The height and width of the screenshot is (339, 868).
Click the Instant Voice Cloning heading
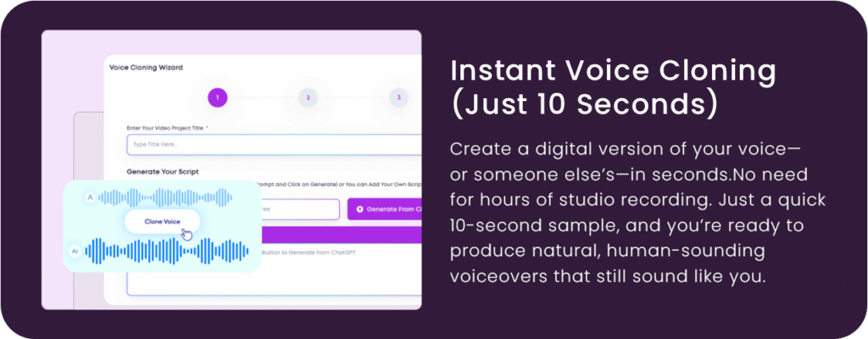pos(614,71)
